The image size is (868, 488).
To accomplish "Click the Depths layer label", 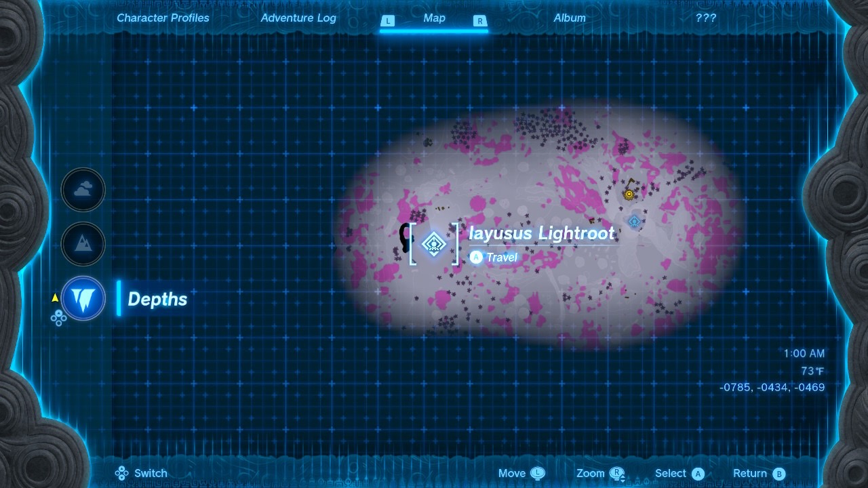I will pyautogui.click(x=157, y=299).
